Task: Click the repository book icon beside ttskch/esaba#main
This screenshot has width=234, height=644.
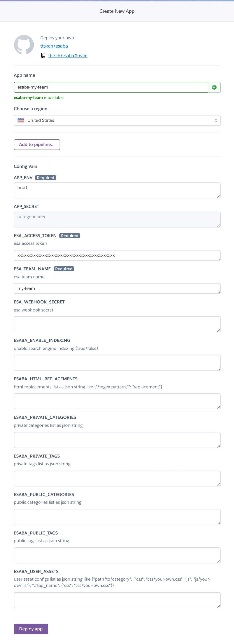Action: (x=43, y=56)
